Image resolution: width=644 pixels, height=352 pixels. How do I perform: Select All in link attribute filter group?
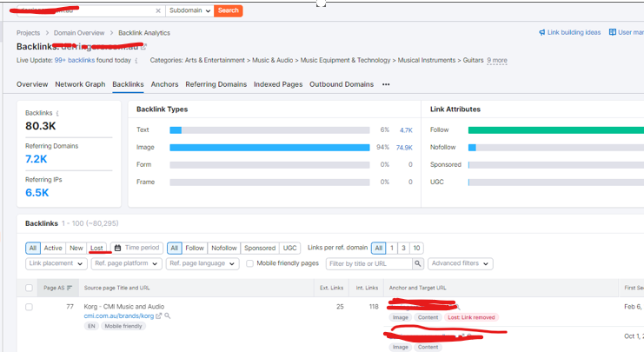click(174, 248)
